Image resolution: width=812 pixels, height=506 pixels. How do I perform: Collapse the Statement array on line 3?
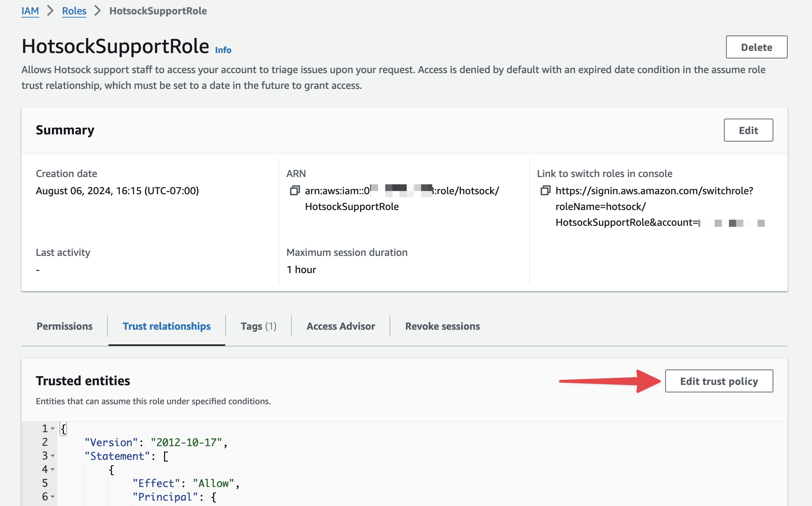pos(53,456)
